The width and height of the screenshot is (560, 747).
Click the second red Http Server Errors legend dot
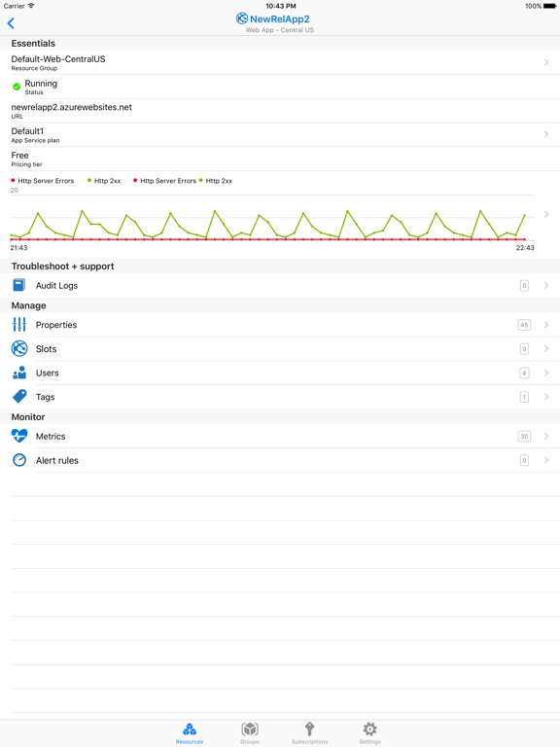(135, 180)
